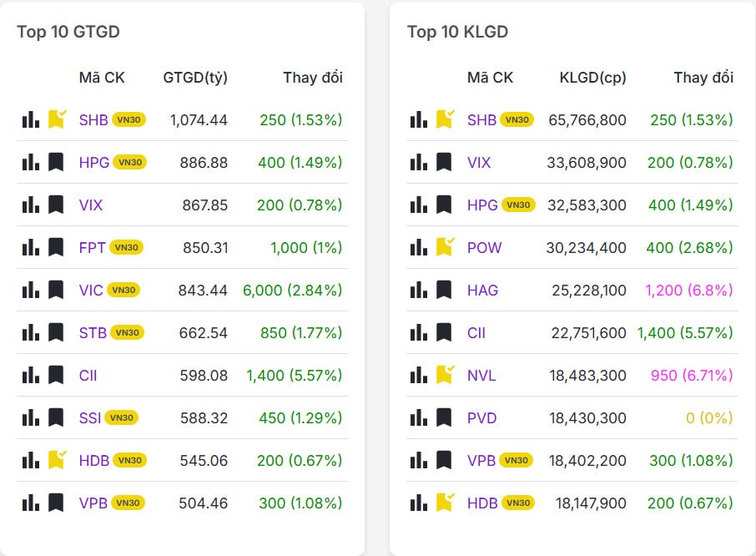Open chart icon for FPT row
756x556 pixels.
coord(30,247)
